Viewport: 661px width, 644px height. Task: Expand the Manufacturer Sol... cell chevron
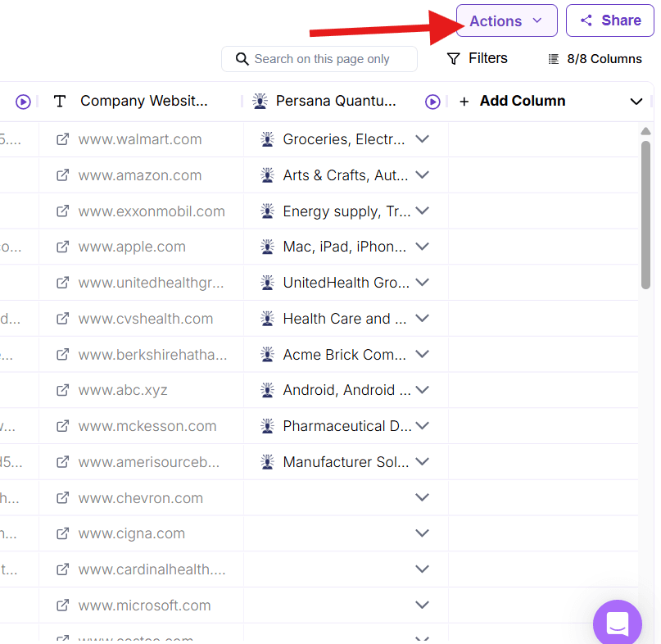coord(422,462)
